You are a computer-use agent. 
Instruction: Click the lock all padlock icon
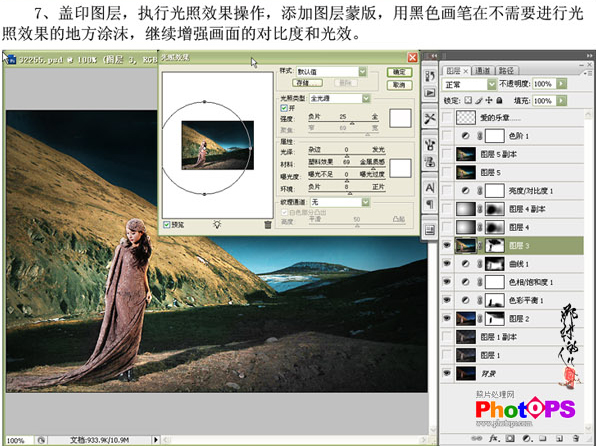pos(499,100)
